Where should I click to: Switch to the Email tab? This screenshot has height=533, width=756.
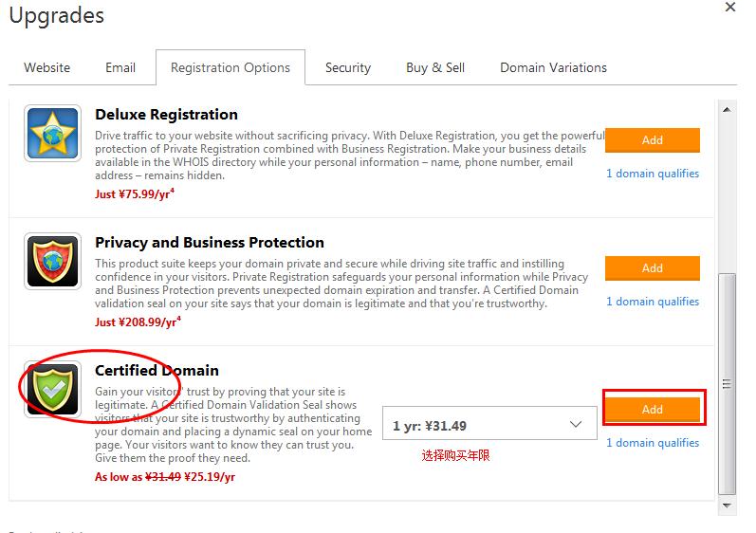tap(120, 67)
